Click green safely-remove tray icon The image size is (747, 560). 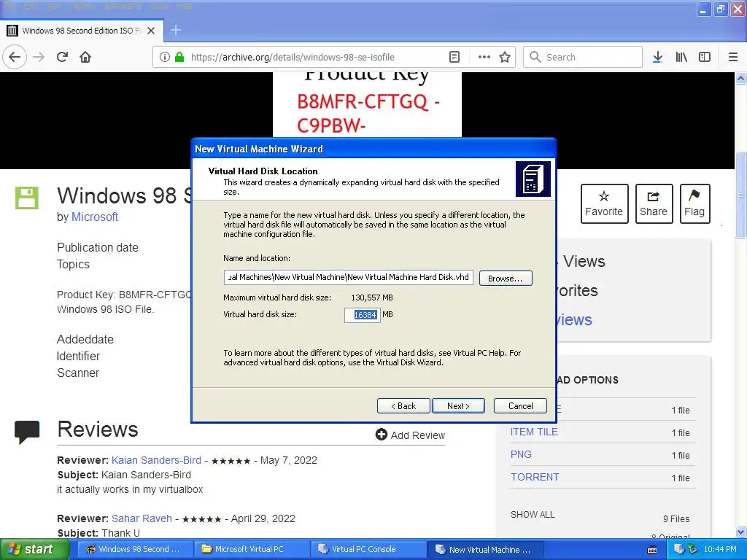tap(693, 549)
